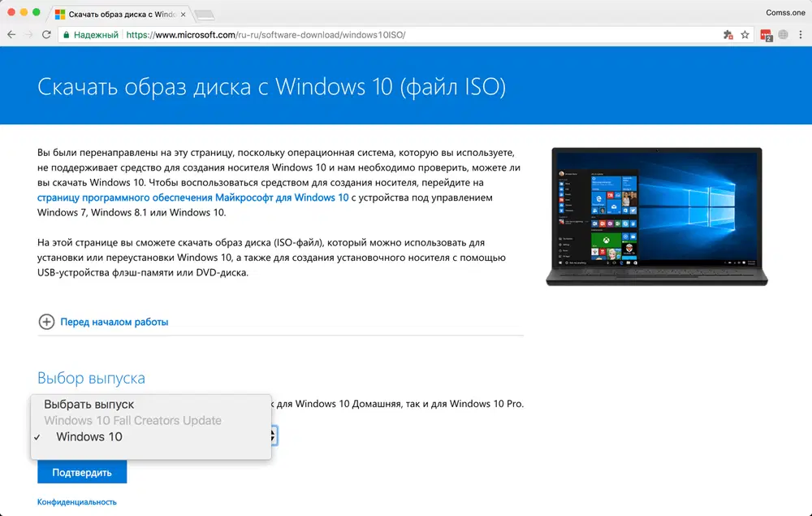Click the Конфиденциальность link
This screenshot has height=516, width=812.
[x=76, y=501]
